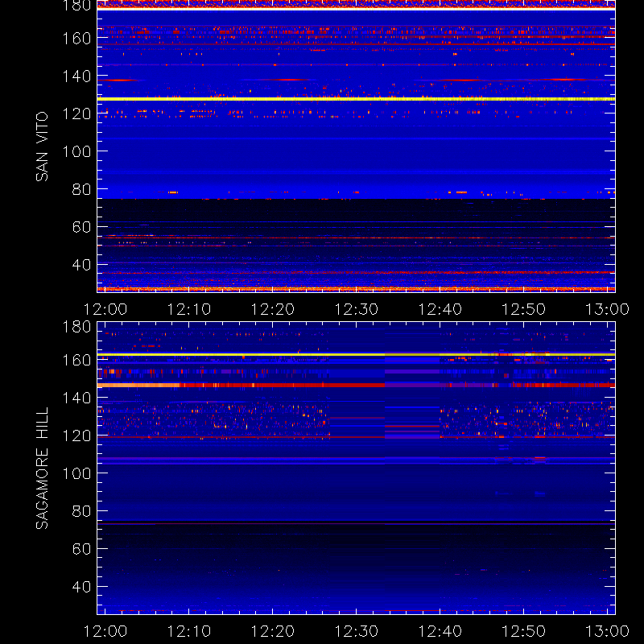Click 12:10 time label below San Vito plot
This screenshot has height=644, width=644.
click(189, 309)
